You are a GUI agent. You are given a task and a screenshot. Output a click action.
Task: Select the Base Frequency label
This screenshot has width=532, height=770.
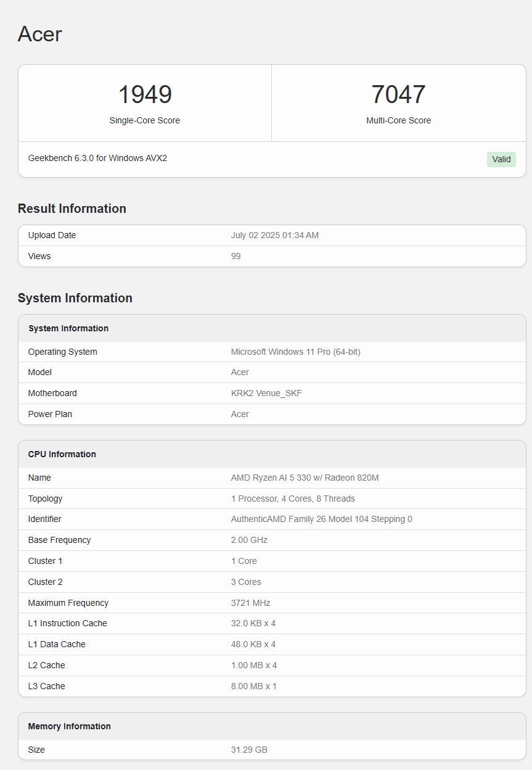click(x=59, y=540)
